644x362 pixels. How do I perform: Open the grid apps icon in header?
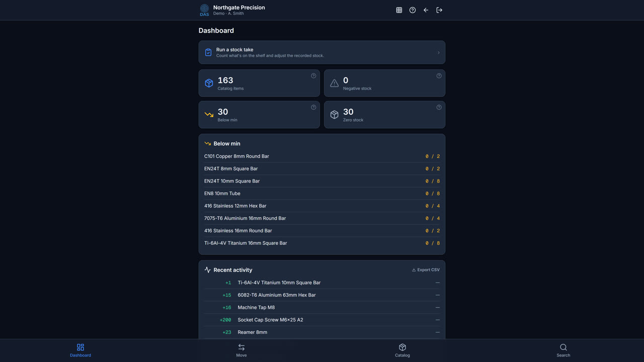coord(399,10)
